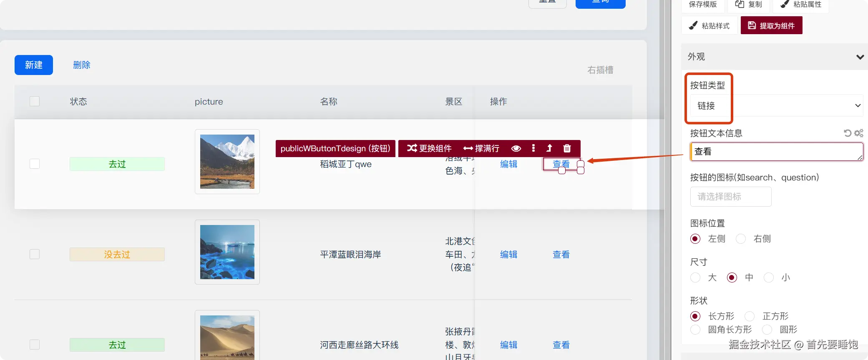Click the 景区 column header
Viewport: 868px width, 360px height.
coord(454,102)
